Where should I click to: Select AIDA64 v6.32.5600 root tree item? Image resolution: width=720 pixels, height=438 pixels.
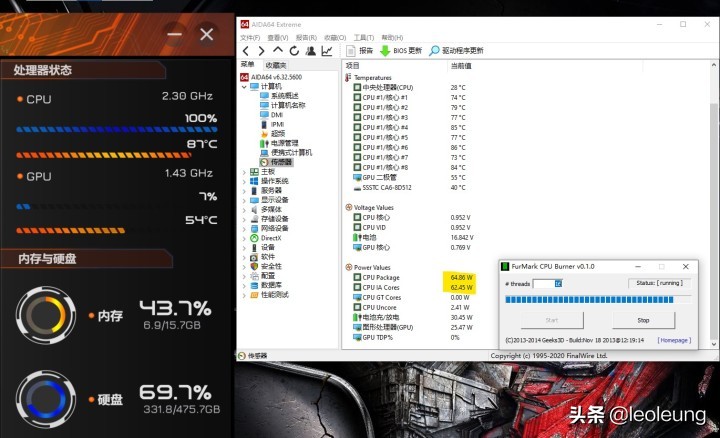[x=271, y=77]
